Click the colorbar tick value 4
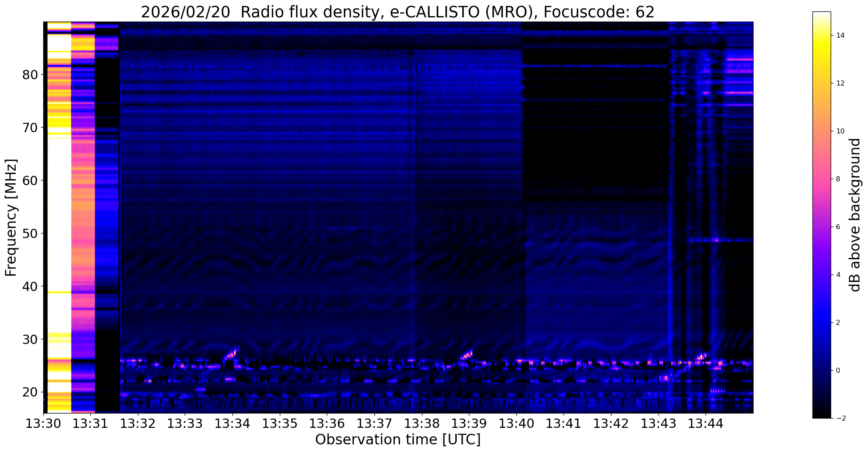Viewport: 868px width, 452px height. click(x=837, y=275)
